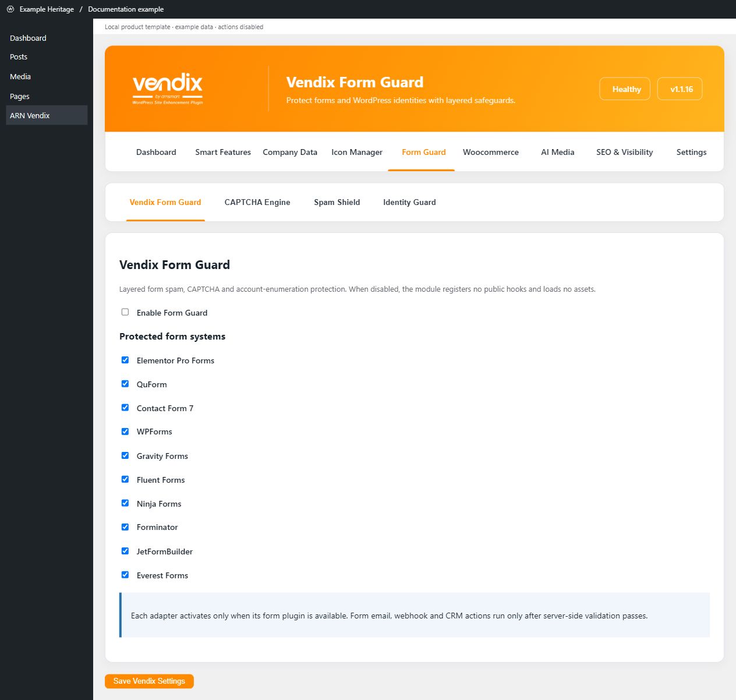
Task: Go to the plugin Settings tab
Action: [x=692, y=152]
